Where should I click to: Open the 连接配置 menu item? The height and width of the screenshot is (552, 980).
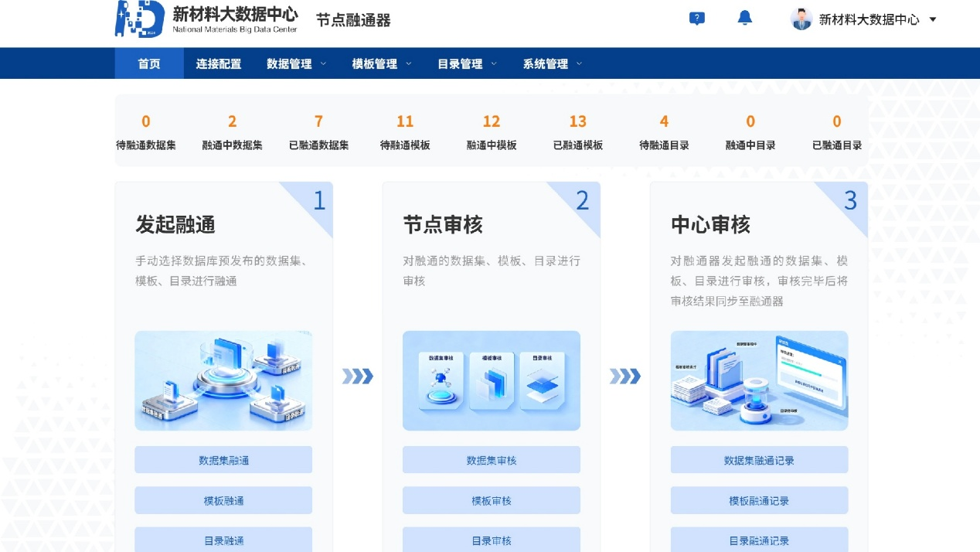pyautogui.click(x=219, y=64)
